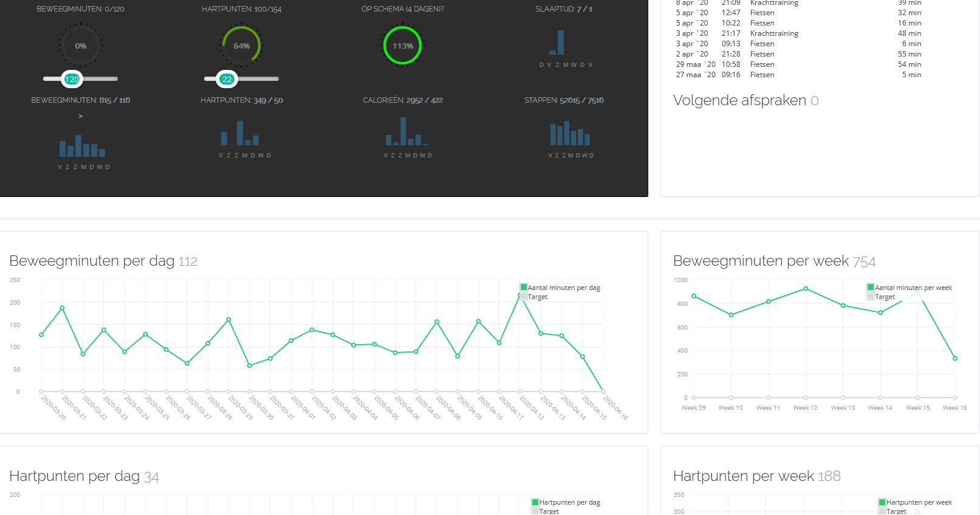Select Week 10 green data point in weekly chart

coord(731,315)
